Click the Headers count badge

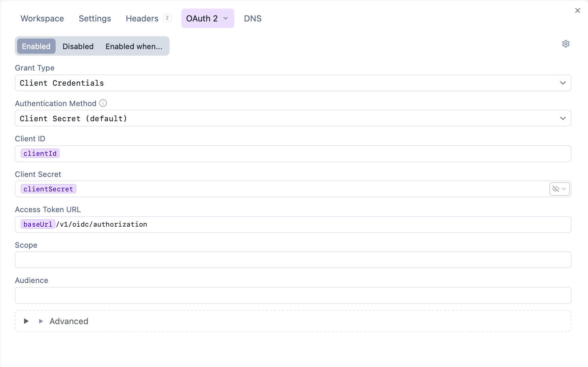click(167, 18)
